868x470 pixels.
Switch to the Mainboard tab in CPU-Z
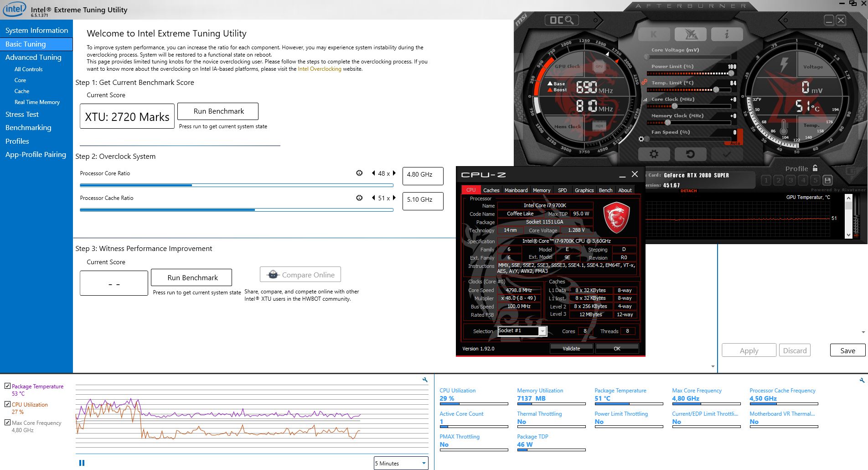(516, 190)
